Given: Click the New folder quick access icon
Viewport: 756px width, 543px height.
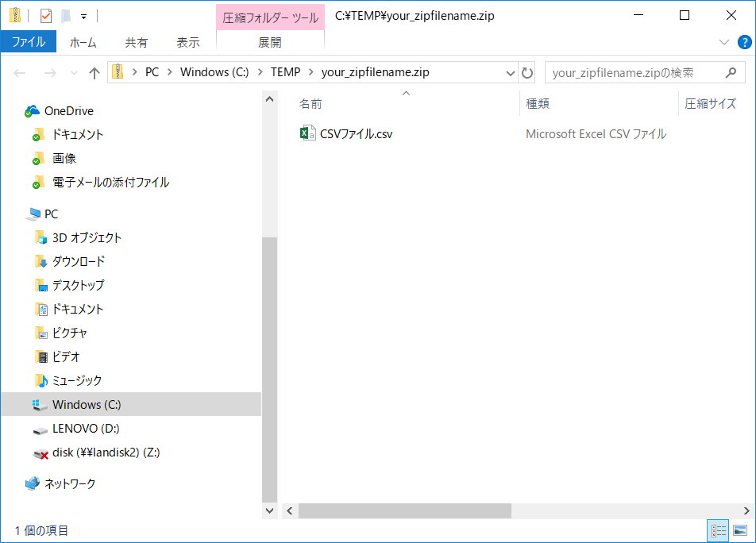Looking at the screenshot, I should pos(66,16).
